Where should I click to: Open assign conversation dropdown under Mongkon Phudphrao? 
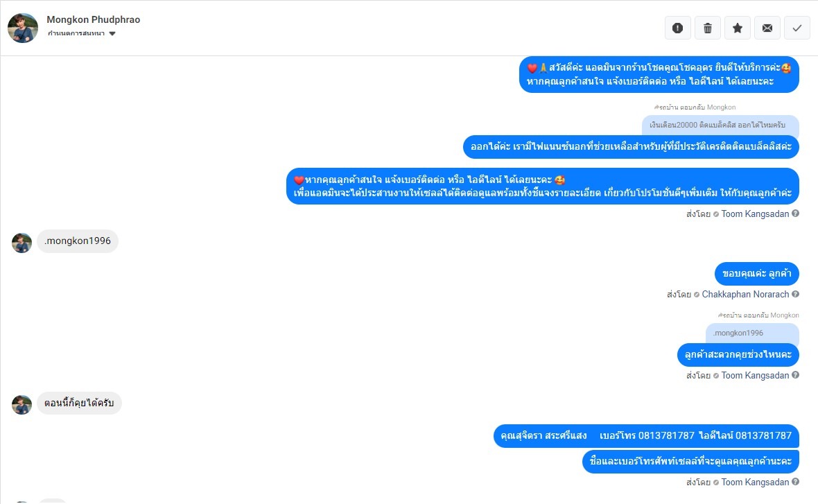(x=81, y=33)
